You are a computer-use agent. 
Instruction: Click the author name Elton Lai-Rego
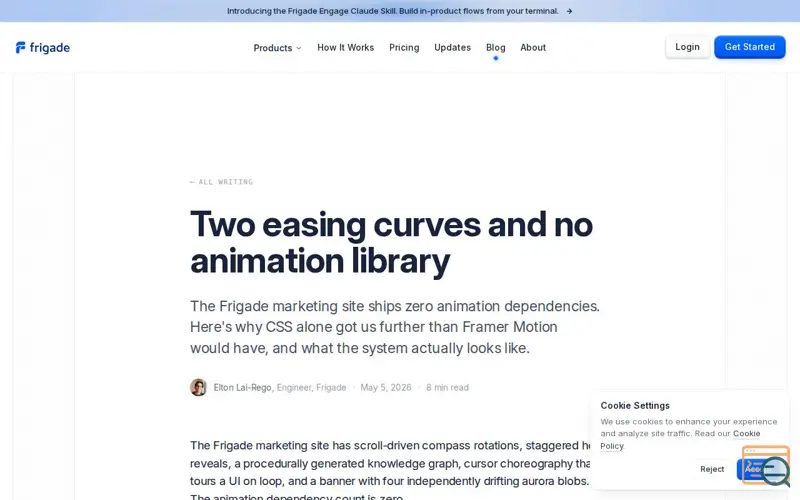[242, 388]
